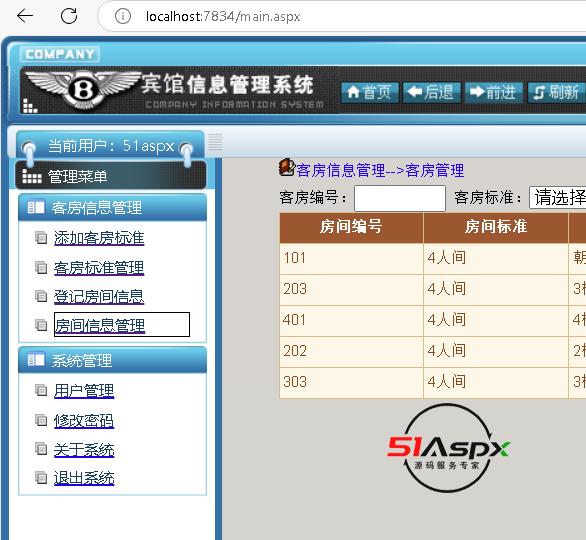Click the site info icon in address bar
The height and width of the screenshot is (540, 586).
(123, 16)
